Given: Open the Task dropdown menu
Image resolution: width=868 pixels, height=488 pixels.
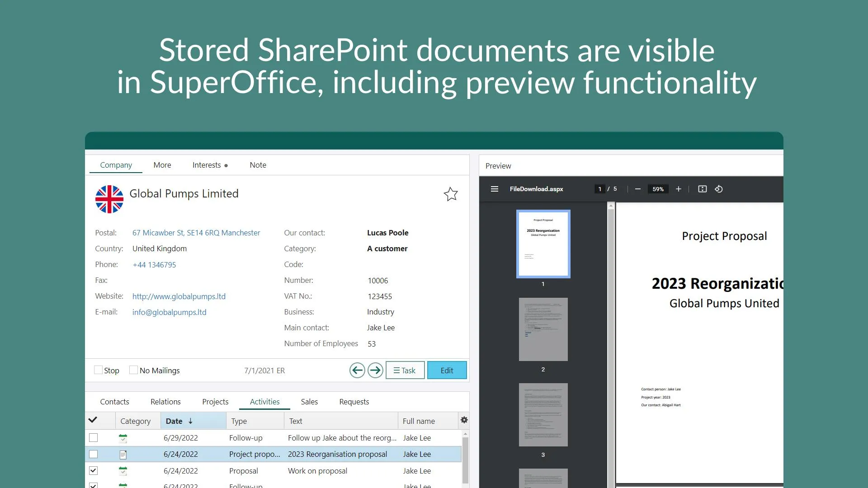Looking at the screenshot, I should click(405, 371).
